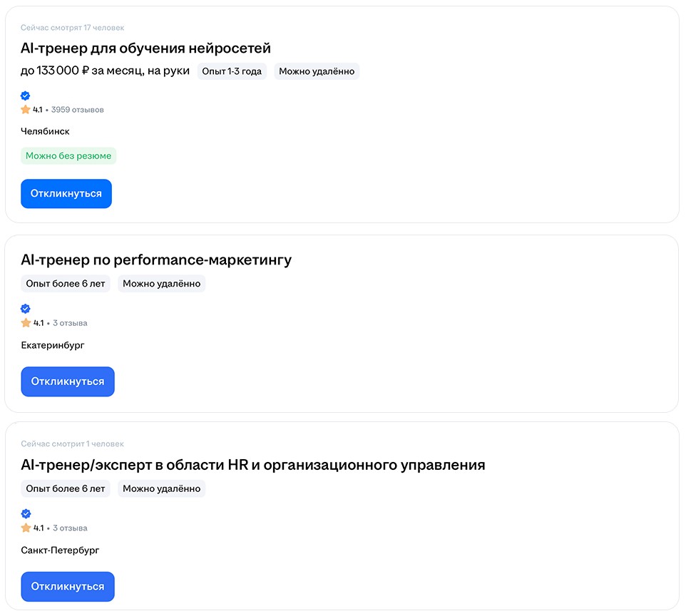The width and height of the screenshot is (686, 616).
Task: Click 'Можно удалённо' tag in performance-marketing card
Action: [x=161, y=284]
